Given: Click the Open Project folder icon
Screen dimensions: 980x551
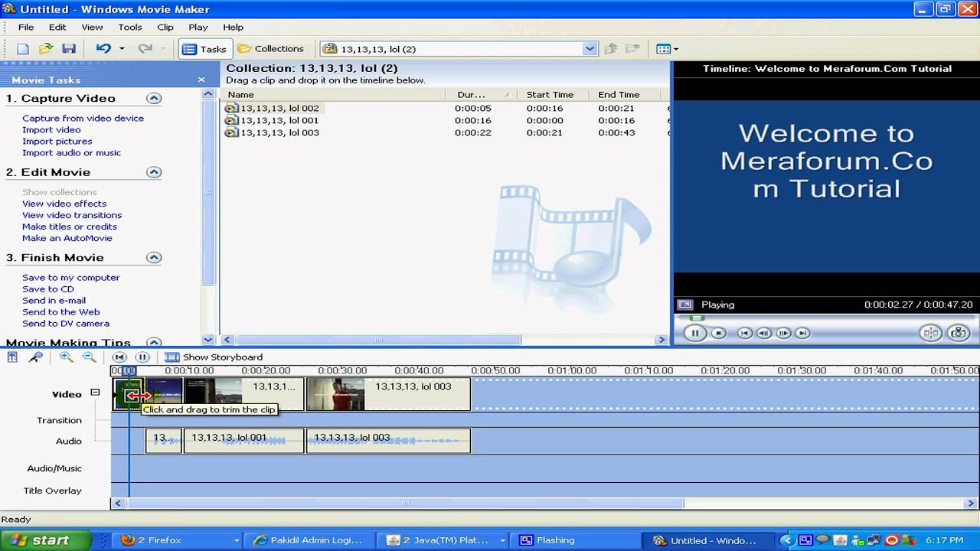Looking at the screenshot, I should pyautogui.click(x=46, y=49).
